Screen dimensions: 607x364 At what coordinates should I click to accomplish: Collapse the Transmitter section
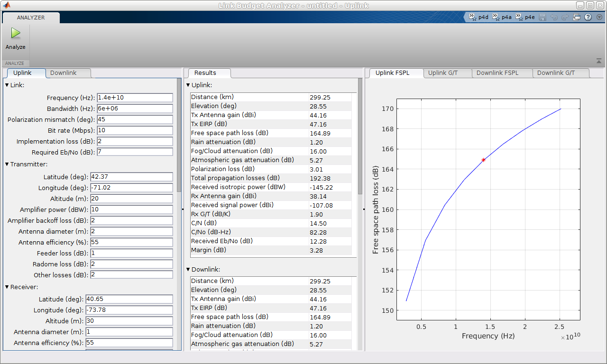click(x=7, y=164)
